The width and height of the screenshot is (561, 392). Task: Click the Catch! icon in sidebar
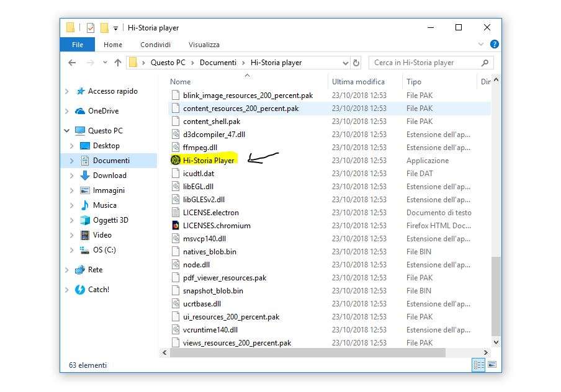tap(80, 290)
